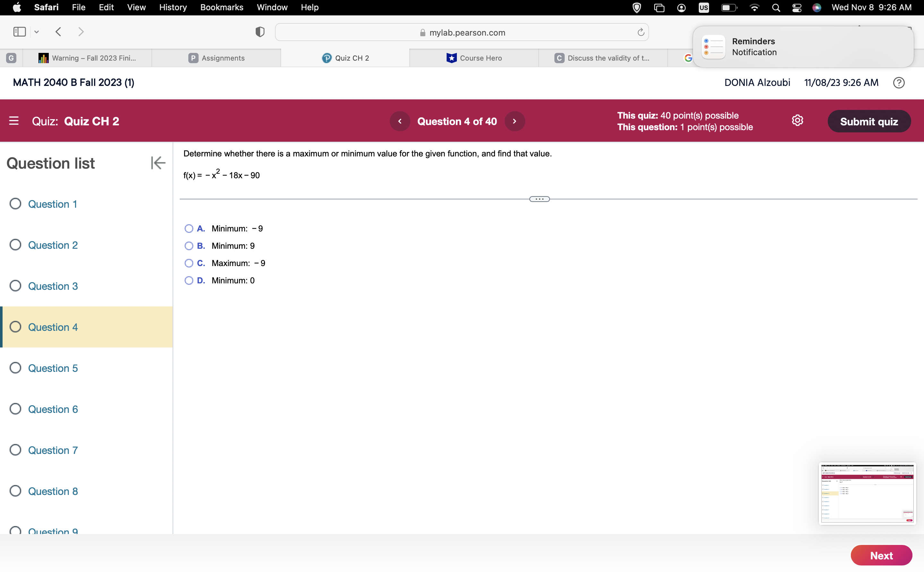Select the Question 1 radio button
This screenshot has width=924, height=577.
[15, 204]
